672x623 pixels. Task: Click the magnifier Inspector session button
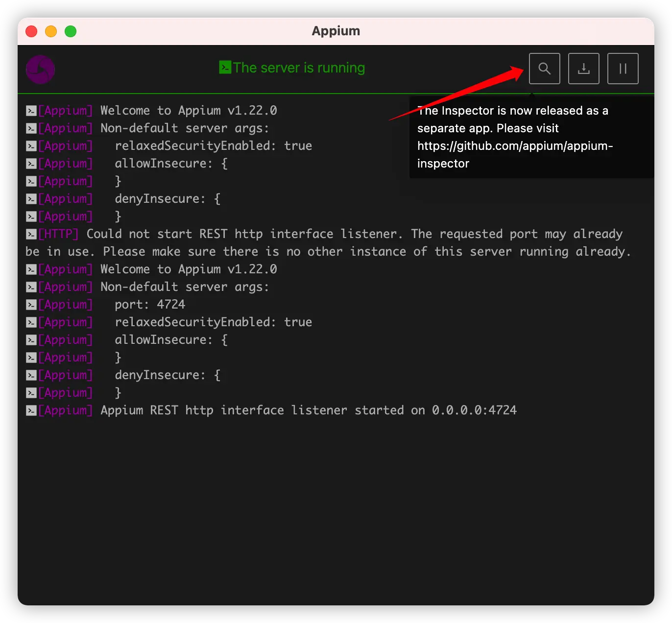544,69
